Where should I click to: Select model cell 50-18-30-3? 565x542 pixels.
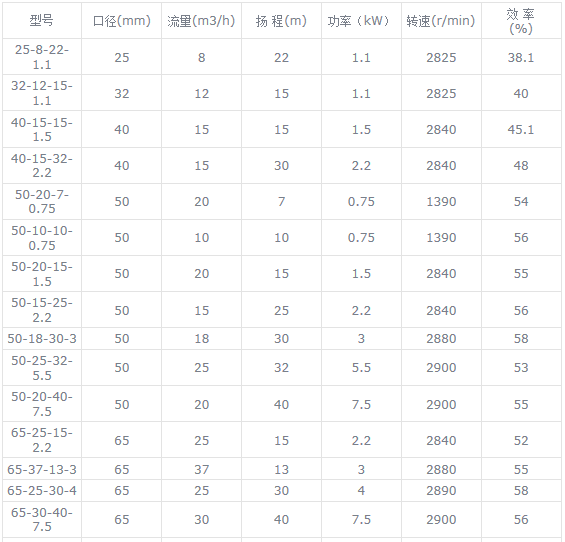click(42, 338)
